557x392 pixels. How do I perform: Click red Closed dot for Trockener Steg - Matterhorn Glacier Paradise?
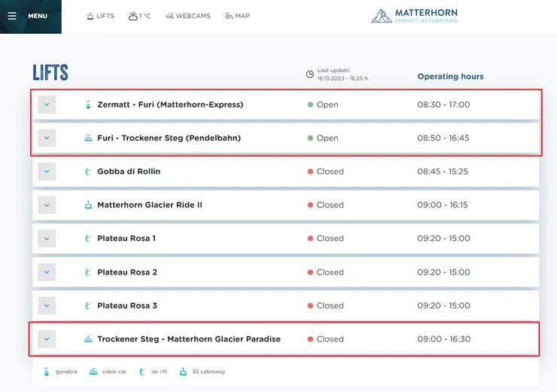(310, 339)
